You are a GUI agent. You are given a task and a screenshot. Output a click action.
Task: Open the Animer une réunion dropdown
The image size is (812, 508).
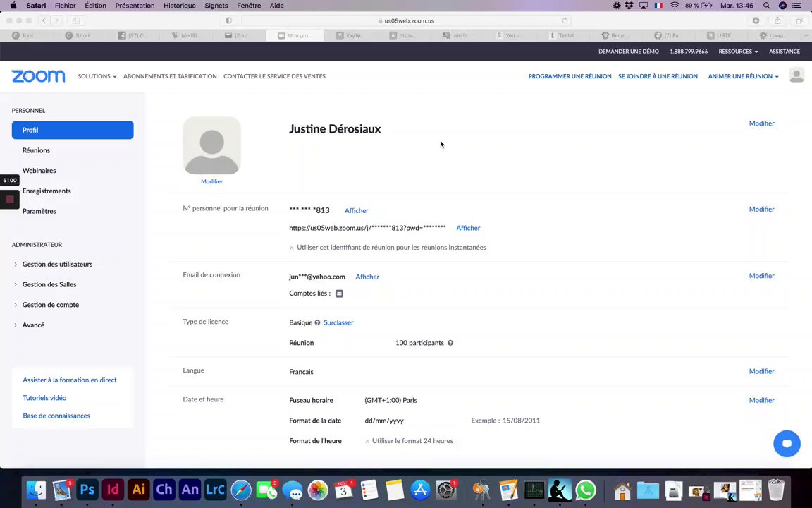pos(743,76)
